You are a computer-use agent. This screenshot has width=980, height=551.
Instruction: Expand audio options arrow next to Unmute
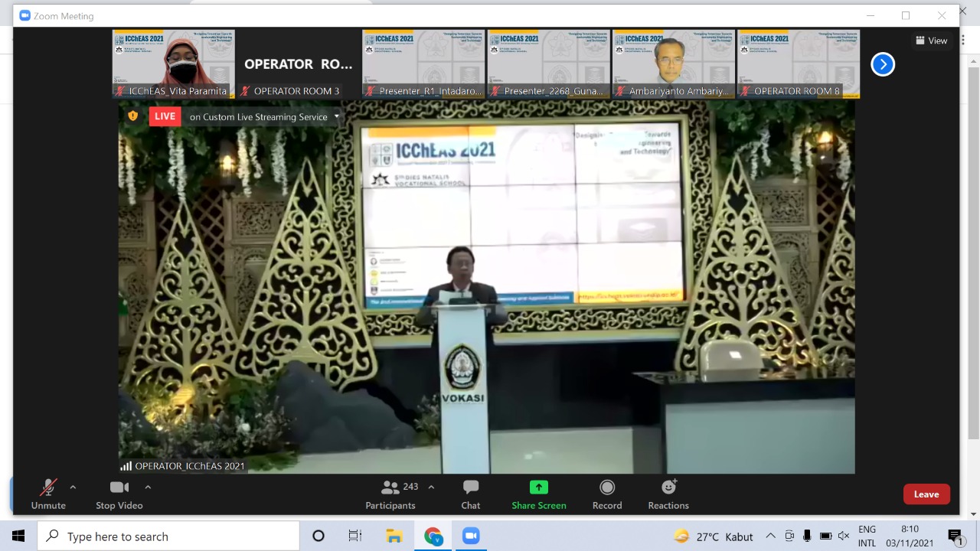pos(73,487)
